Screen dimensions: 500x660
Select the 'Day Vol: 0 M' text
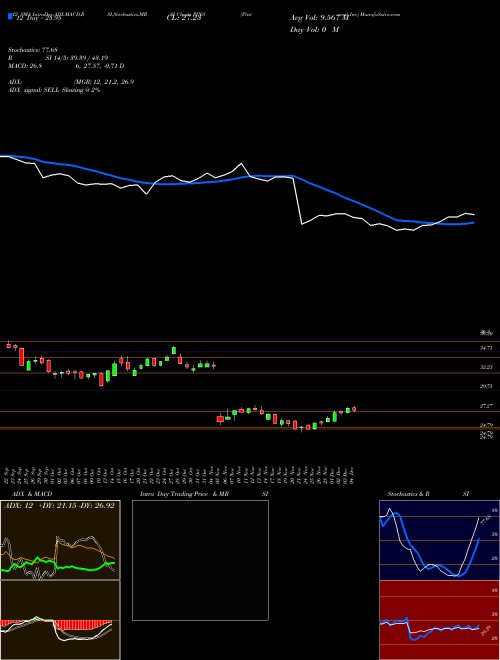(314, 30)
